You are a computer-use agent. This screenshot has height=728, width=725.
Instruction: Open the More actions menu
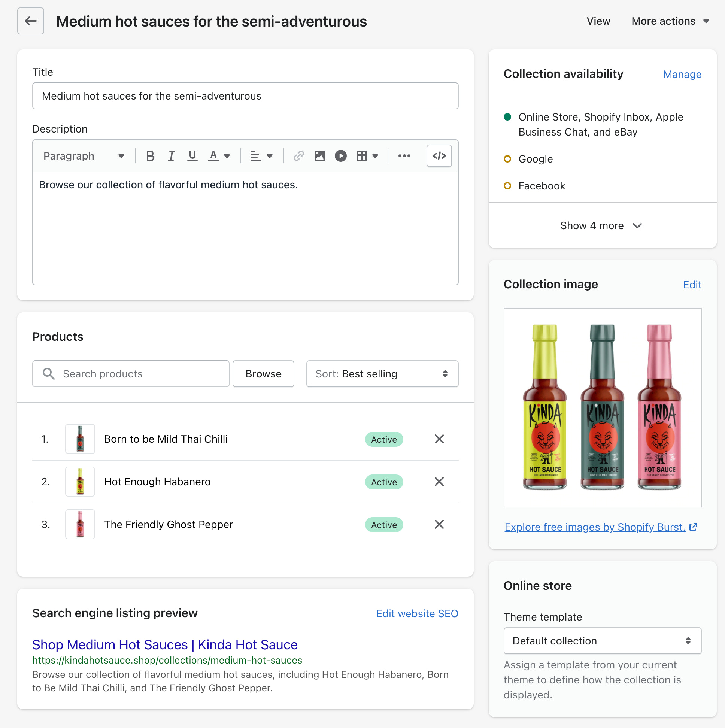(670, 21)
